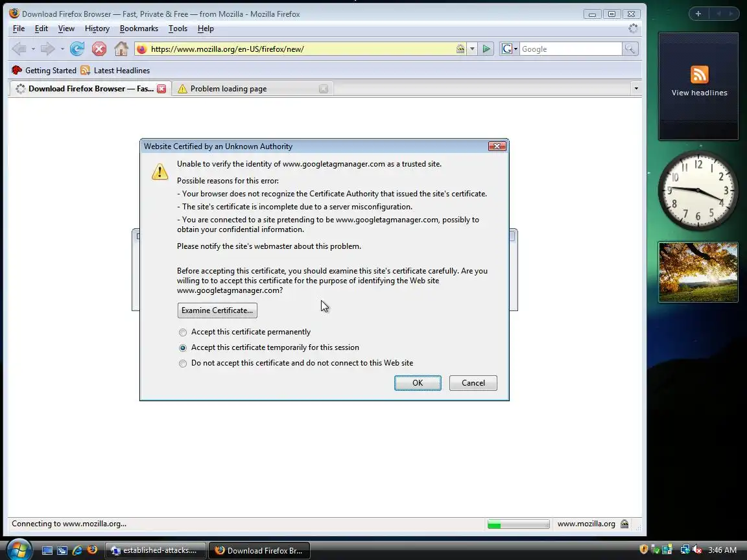Click the page loading progress bar
Image resolution: width=747 pixels, height=560 pixels.
coord(518,524)
